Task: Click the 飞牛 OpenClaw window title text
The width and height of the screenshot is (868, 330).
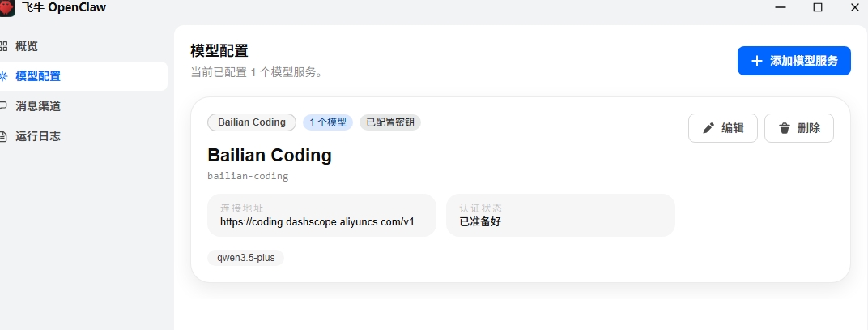Action: click(64, 7)
